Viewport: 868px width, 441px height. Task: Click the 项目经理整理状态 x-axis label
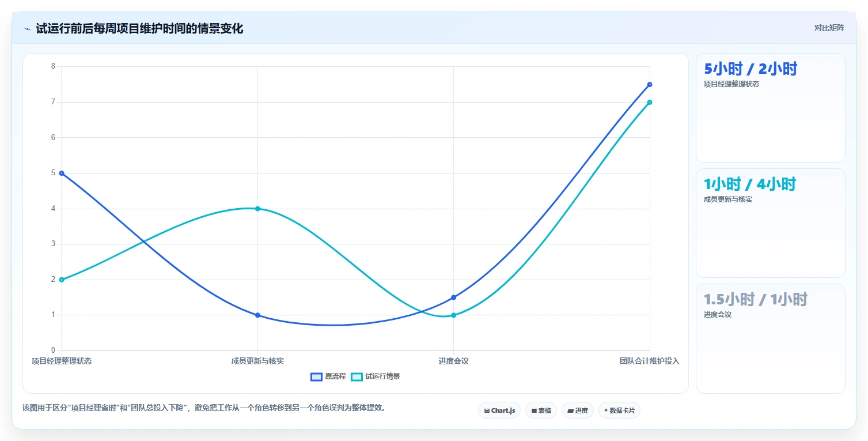tap(62, 361)
